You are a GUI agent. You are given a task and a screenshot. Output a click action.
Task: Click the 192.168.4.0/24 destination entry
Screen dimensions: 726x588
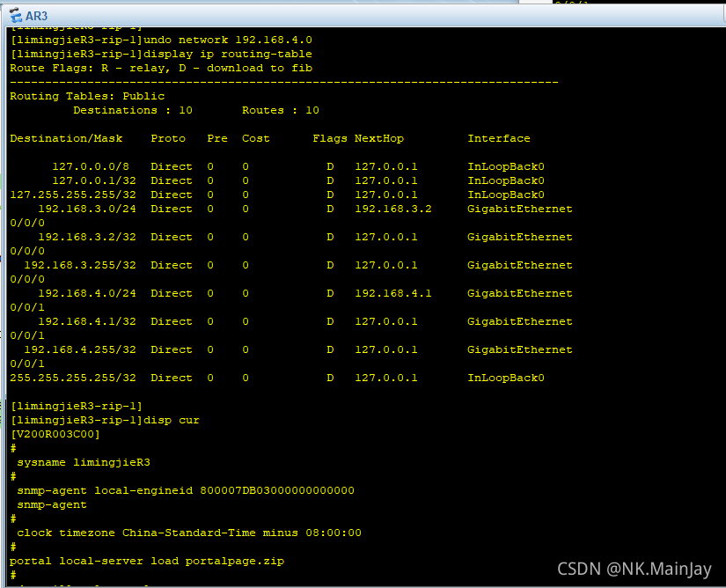[87, 293]
